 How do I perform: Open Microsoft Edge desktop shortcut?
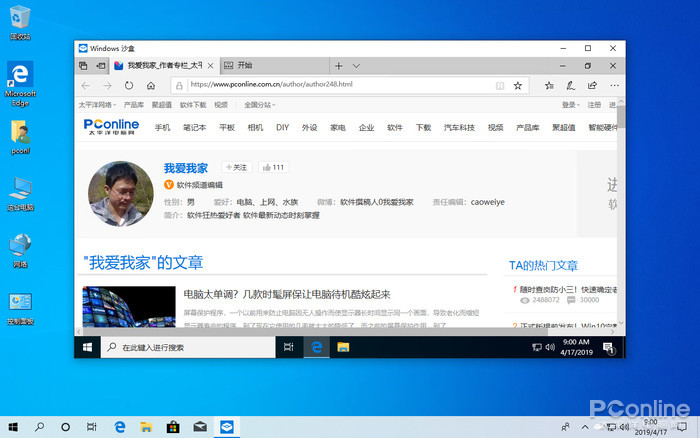21,79
